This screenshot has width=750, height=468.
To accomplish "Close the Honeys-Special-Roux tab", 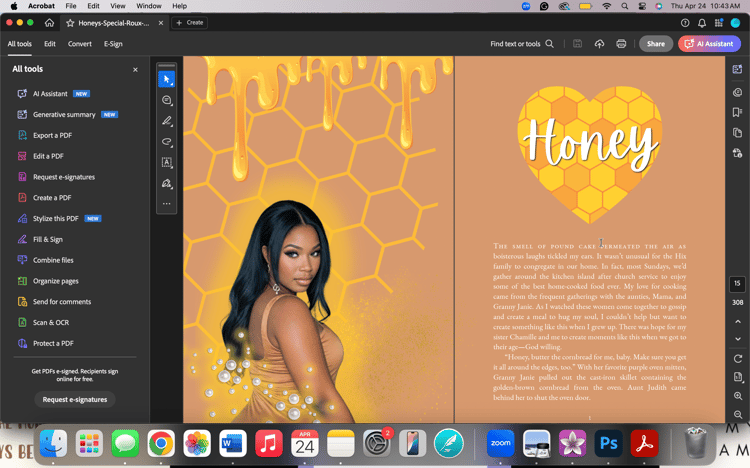I will click(x=161, y=23).
